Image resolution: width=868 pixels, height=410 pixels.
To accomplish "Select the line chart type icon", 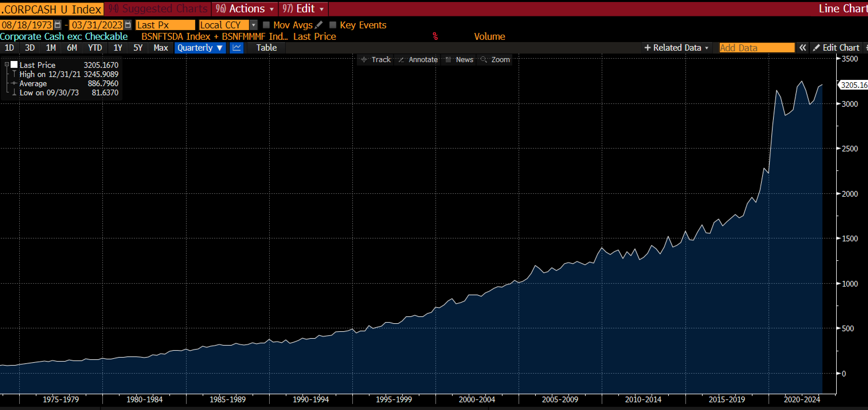I will coord(236,48).
